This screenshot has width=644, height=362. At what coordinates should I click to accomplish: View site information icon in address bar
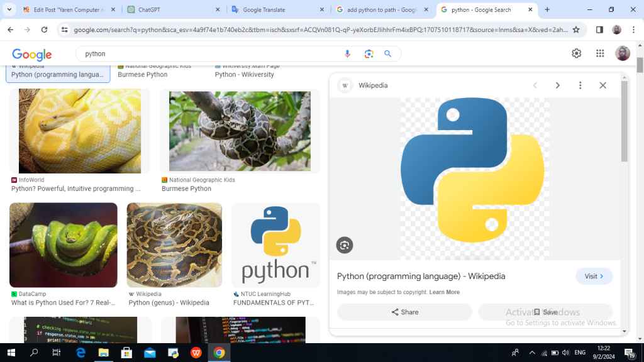click(x=65, y=30)
